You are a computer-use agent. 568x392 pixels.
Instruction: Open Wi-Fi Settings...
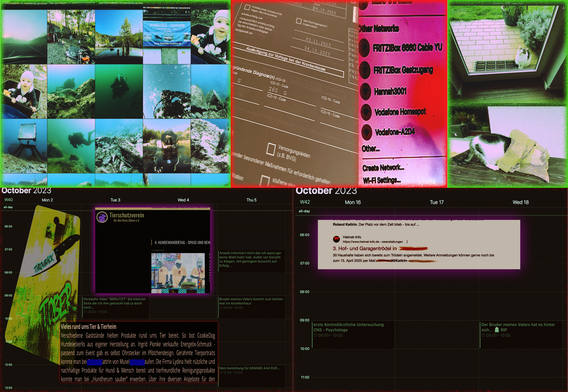tap(382, 180)
